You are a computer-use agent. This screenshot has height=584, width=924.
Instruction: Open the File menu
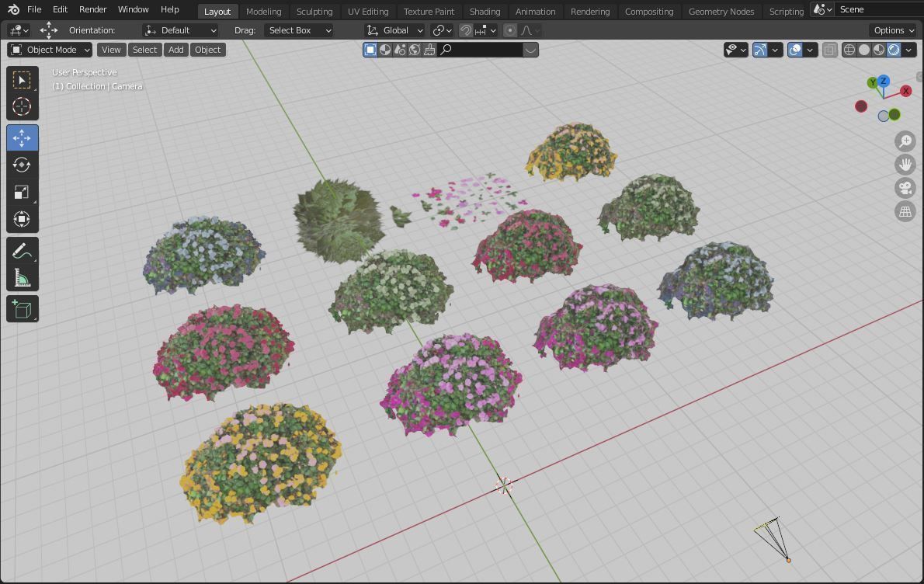pos(34,9)
